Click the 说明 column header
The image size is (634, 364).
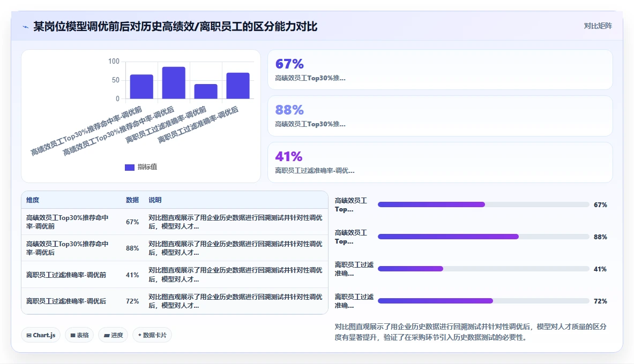pos(155,200)
